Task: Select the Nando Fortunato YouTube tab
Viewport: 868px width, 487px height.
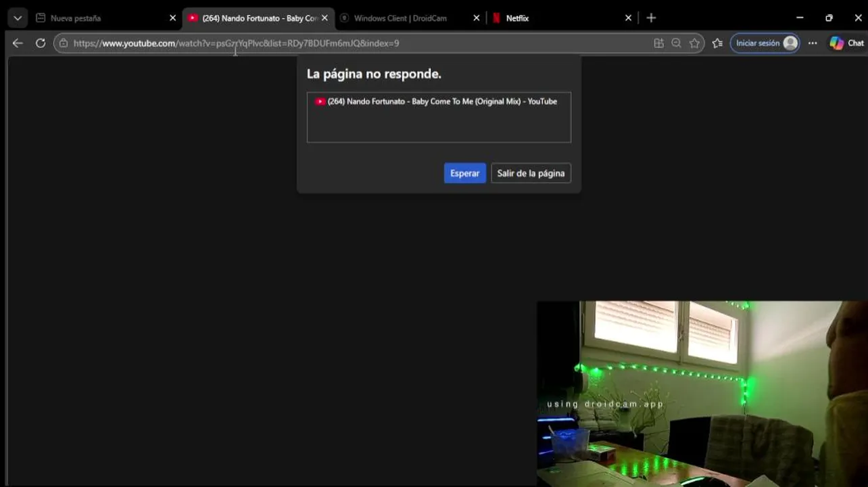Action: (258, 18)
